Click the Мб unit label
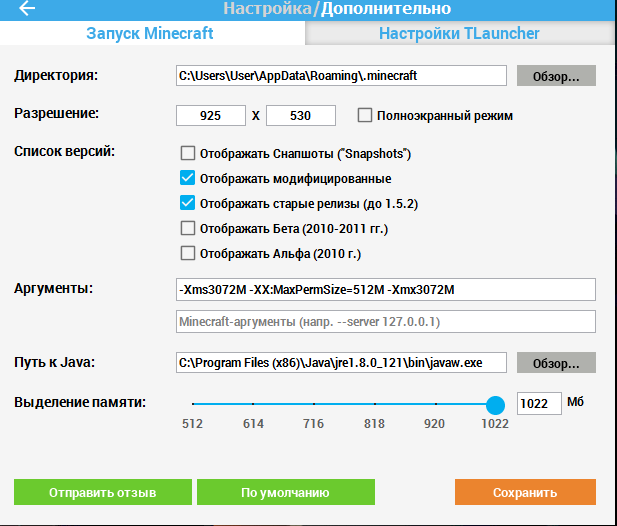Screen dimensions: 617x526 click(x=575, y=402)
